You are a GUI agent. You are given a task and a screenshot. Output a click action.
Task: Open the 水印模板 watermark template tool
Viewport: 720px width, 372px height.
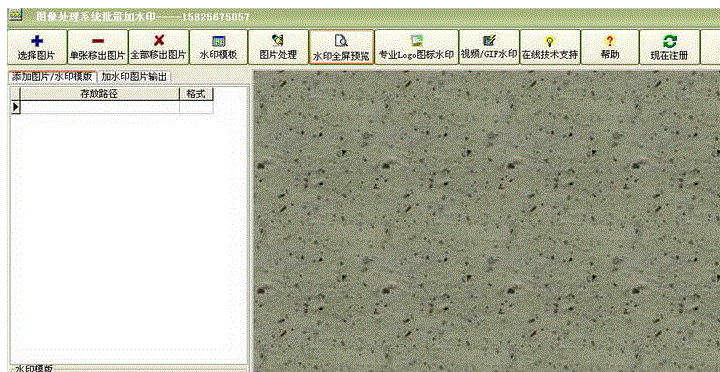coord(218,47)
